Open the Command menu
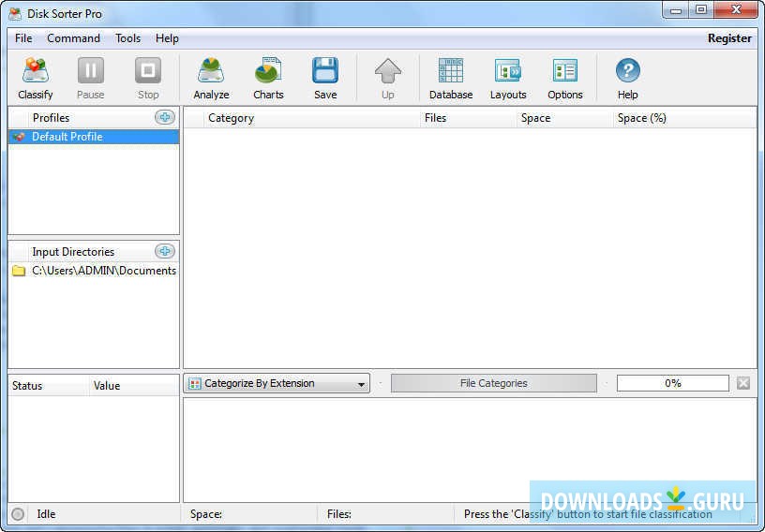 pos(73,38)
